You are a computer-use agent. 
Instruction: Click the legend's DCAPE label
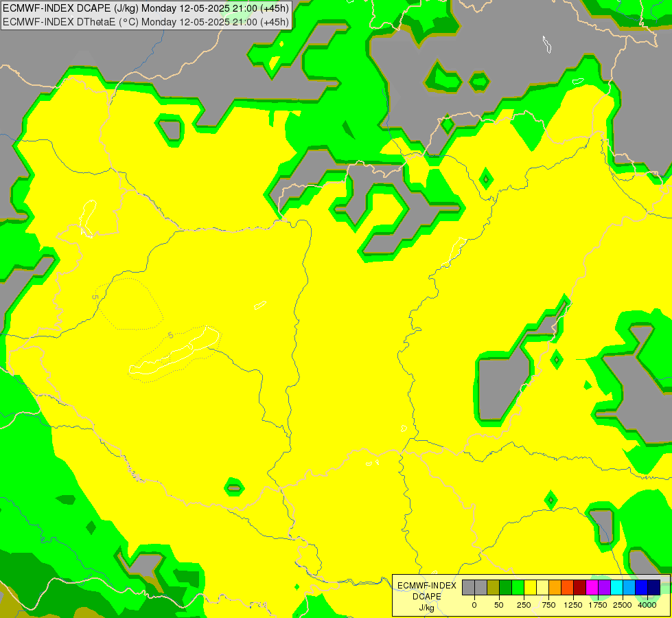coord(427,597)
